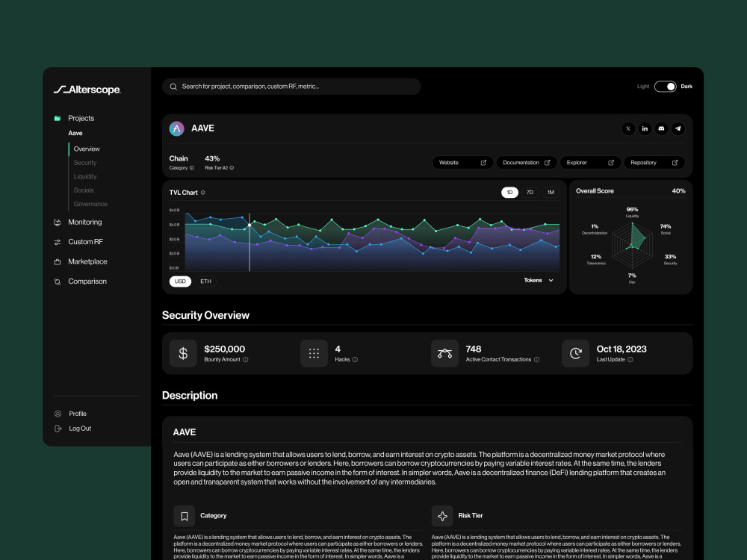Click the sparkle Risk Tier icon in Description
The width and height of the screenshot is (747, 560).
pyautogui.click(x=442, y=516)
